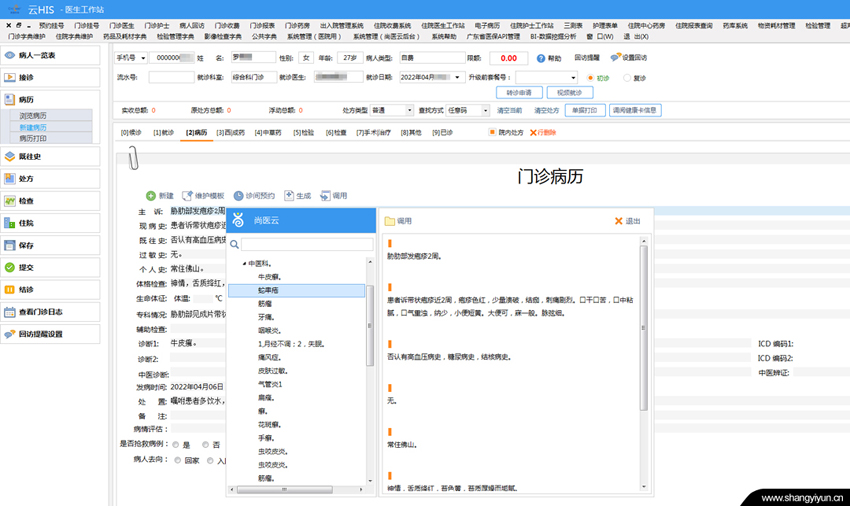Select 是 for 是否抢救病例
The width and height of the screenshot is (850, 506).
click(176, 445)
